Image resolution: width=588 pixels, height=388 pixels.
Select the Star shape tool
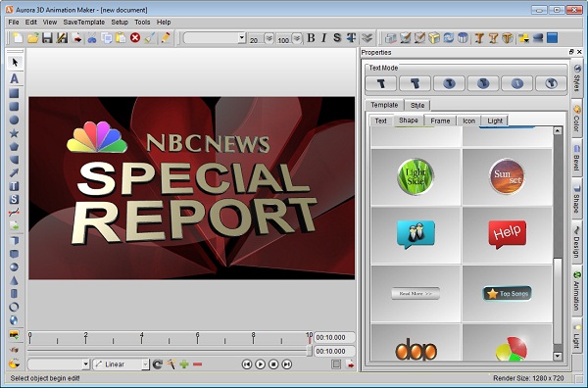click(14, 133)
